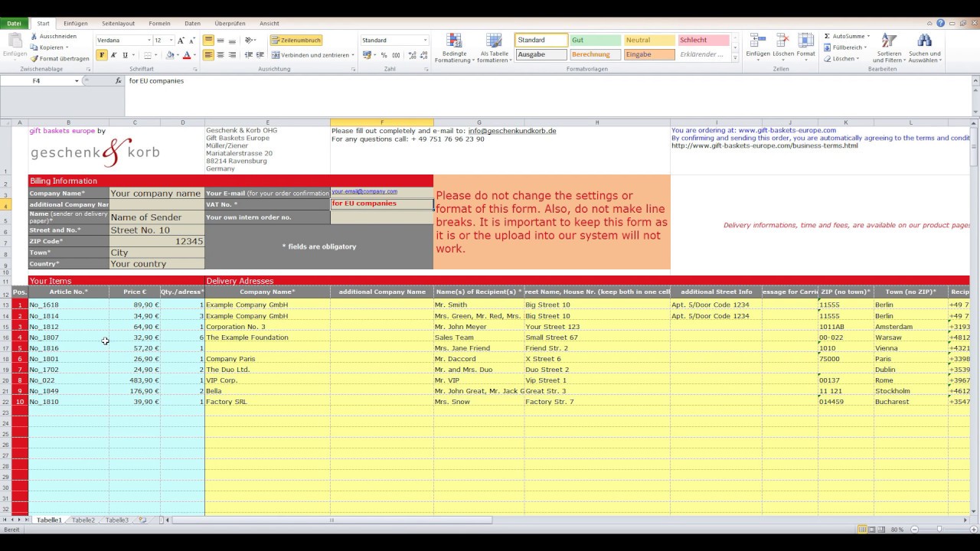Screen dimensions: 980x551
Task: Open Suchen und Auswählen binoculars
Action: [924, 47]
